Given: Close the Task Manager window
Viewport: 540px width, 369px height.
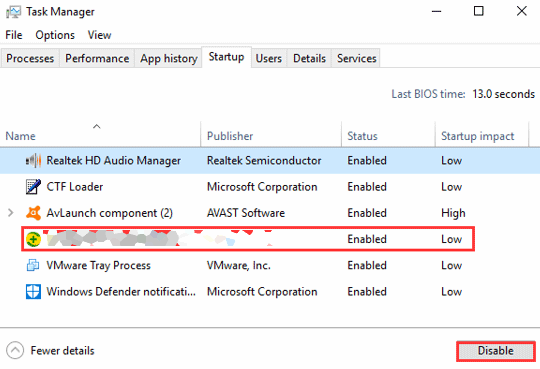Looking at the screenshot, I should point(522,11).
